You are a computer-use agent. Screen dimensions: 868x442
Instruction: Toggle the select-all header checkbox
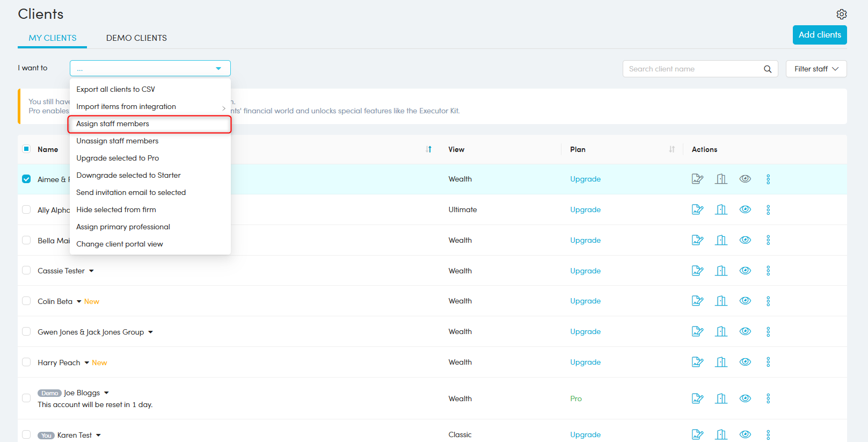(x=26, y=149)
